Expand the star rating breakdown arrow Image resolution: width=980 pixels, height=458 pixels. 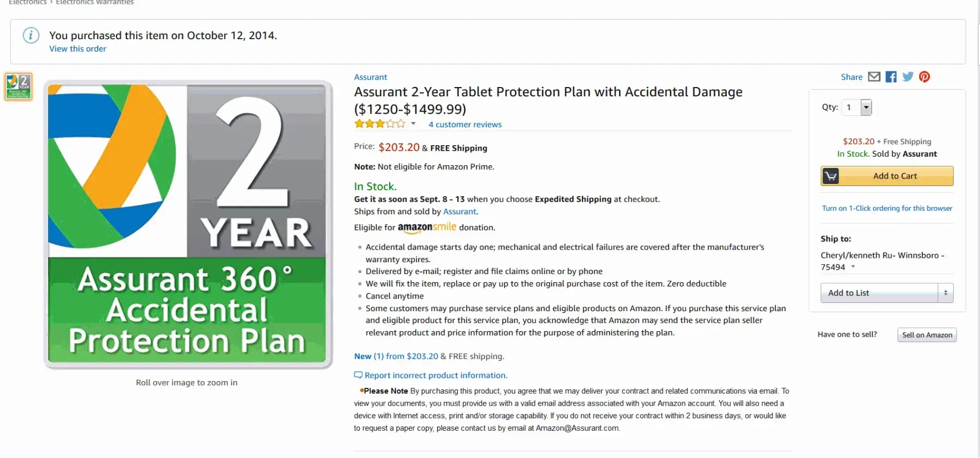pyautogui.click(x=413, y=124)
